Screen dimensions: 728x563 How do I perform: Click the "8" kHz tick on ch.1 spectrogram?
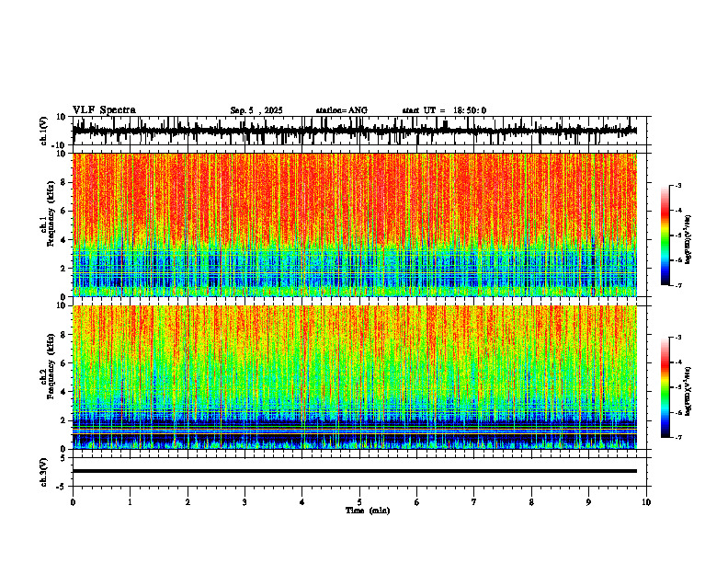coord(64,182)
